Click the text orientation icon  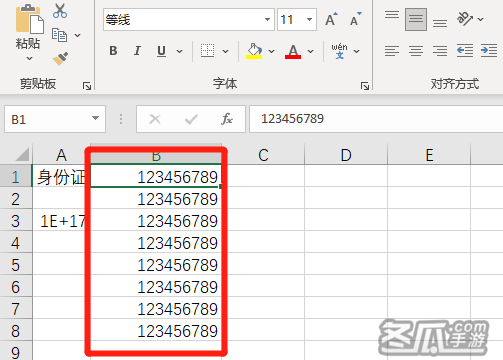click(x=465, y=19)
